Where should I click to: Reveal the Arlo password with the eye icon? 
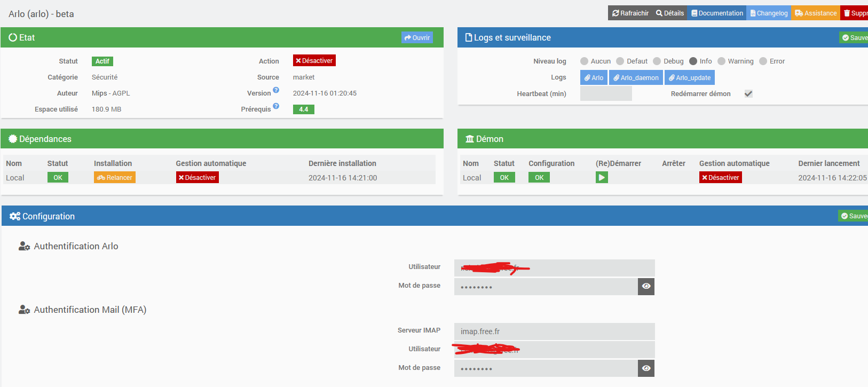(646, 287)
